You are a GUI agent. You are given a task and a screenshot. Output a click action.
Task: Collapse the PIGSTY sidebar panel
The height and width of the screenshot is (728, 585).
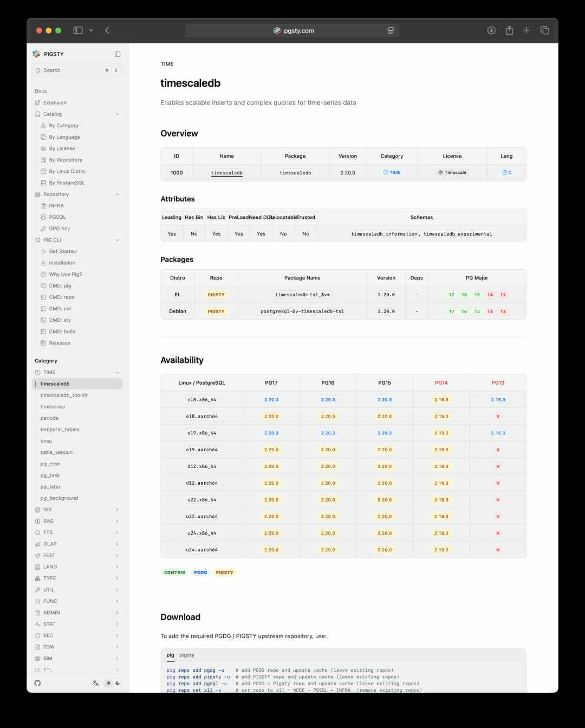point(118,54)
